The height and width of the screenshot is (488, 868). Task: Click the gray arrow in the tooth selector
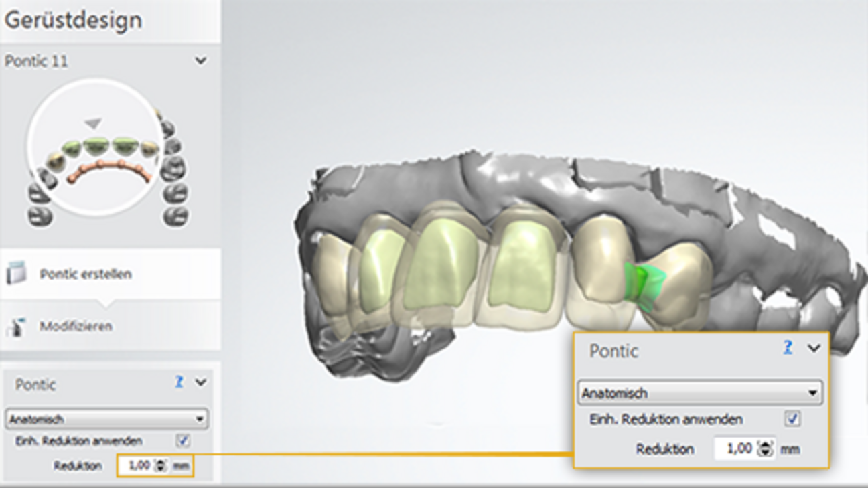93,123
